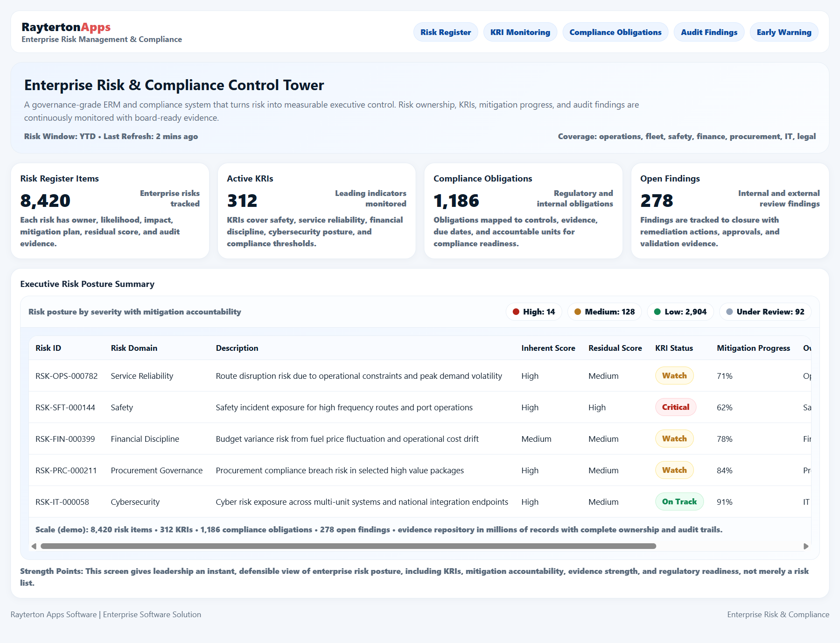This screenshot has width=840, height=643.
Task: Click the left scroll arrow of the table
Action: [34, 546]
